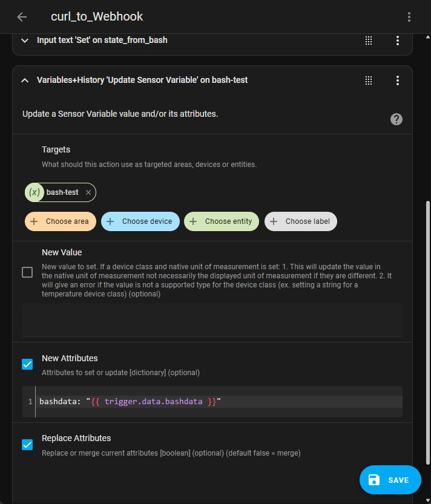
Task: Click the Choose label button
Action: coord(301,221)
